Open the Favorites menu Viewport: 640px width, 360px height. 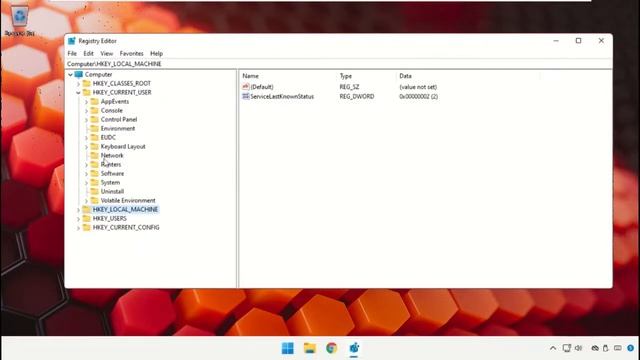point(131,53)
